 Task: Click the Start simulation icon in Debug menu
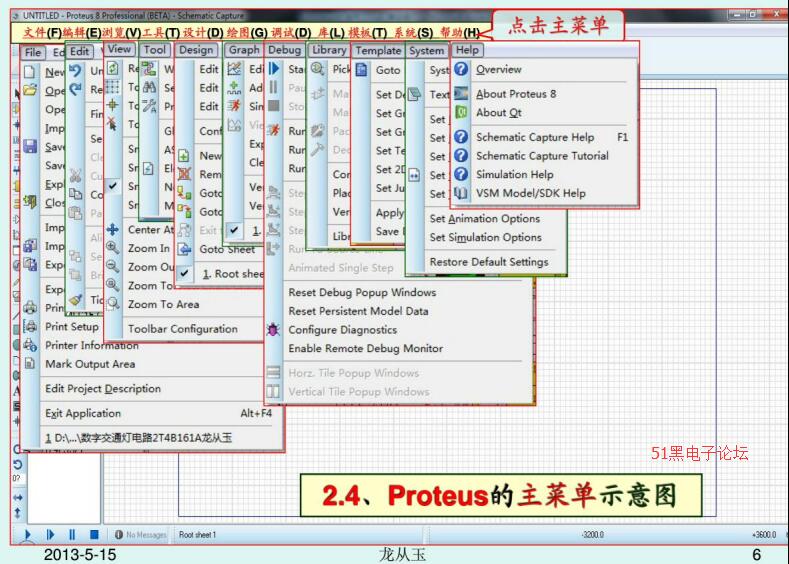[x=273, y=68]
